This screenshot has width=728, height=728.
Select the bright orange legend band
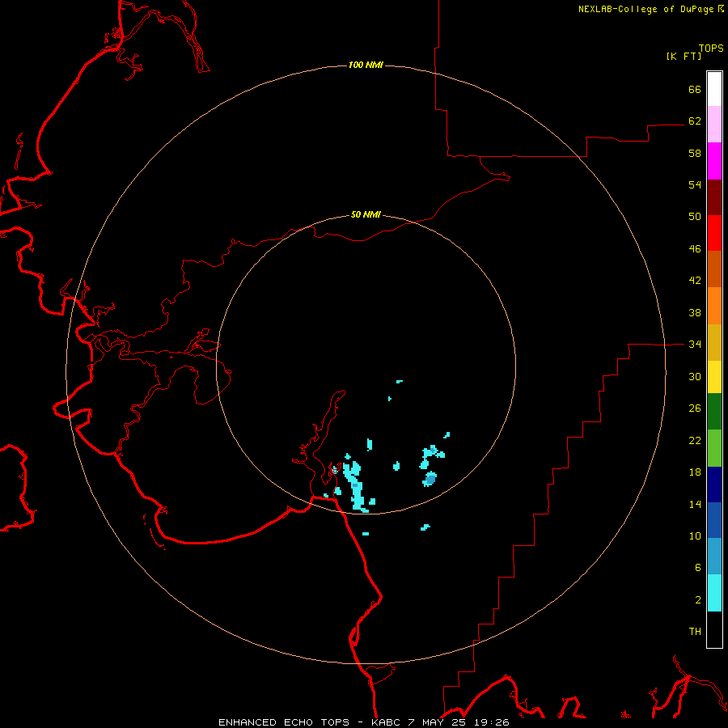coord(714,306)
